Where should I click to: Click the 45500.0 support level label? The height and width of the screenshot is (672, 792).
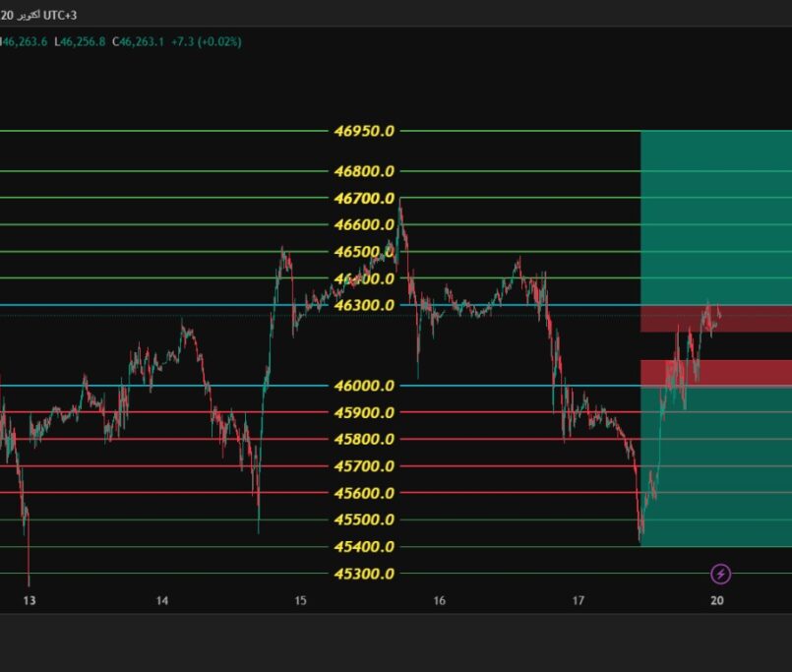click(x=364, y=520)
